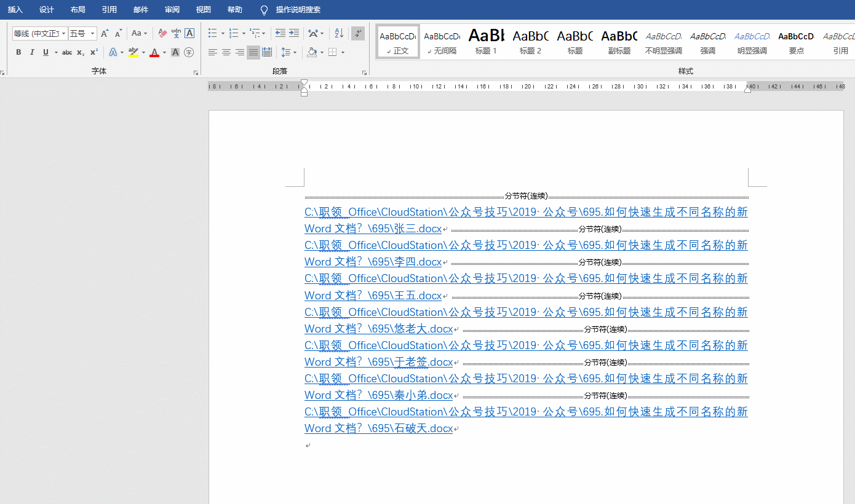Switch to the 插入 ribbon tab
This screenshot has width=855, height=504.
(15, 10)
